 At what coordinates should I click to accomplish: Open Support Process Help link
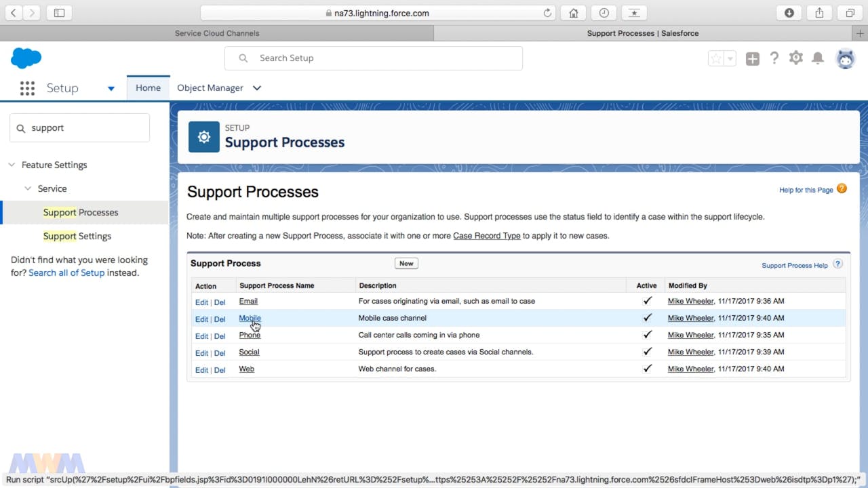click(794, 265)
